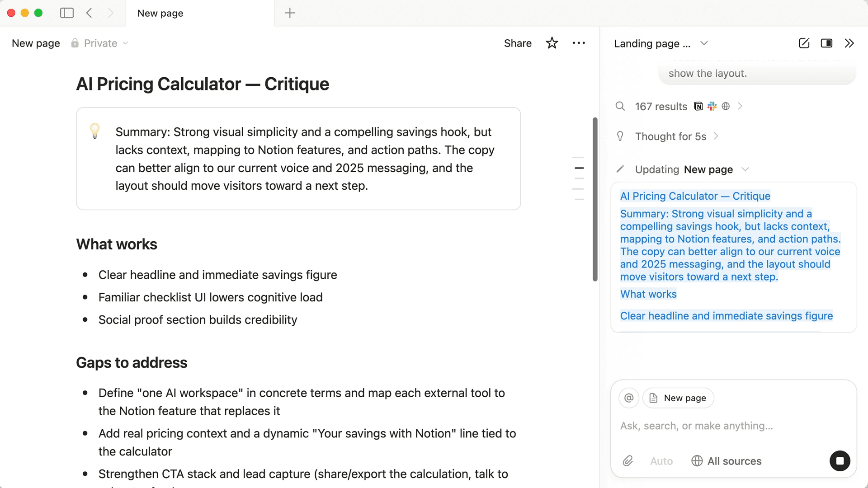The image size is (868, 488).
Task: Open the three-dot page options menu
Action: pos(579,43)
